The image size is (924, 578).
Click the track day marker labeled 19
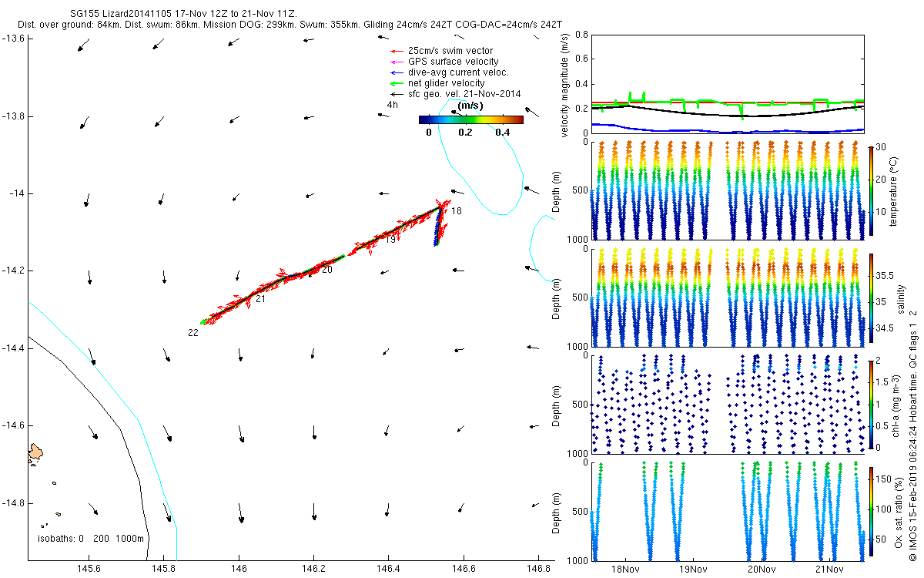point(391,240)
